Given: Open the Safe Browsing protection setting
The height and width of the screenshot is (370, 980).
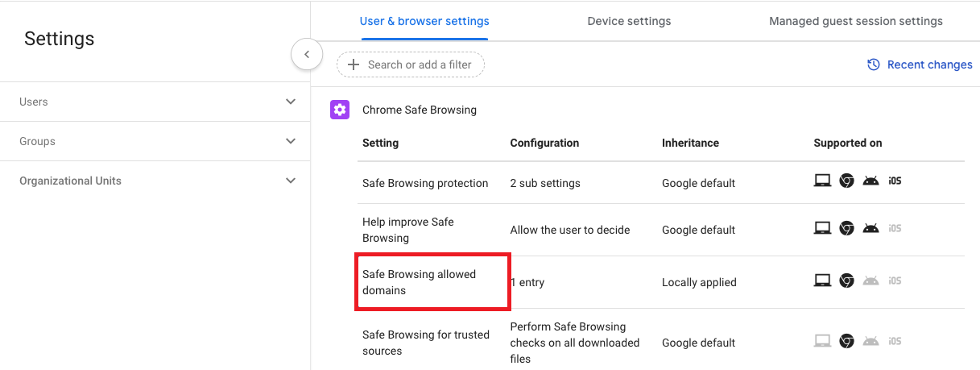Looking at the screenshot, I should coord(425,183).
